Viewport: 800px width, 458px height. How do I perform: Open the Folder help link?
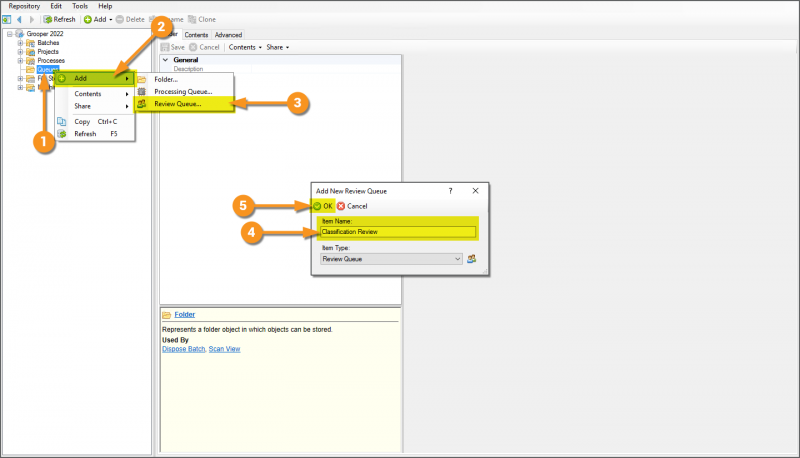tap(185, 315)
